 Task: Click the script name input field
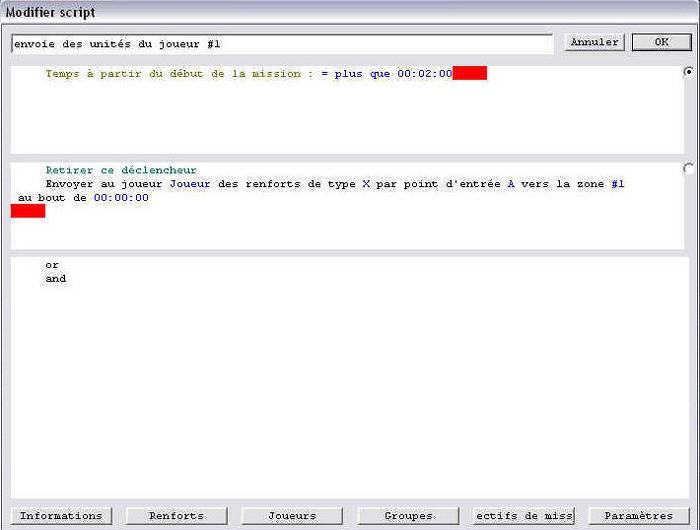(x=281, y=44)
